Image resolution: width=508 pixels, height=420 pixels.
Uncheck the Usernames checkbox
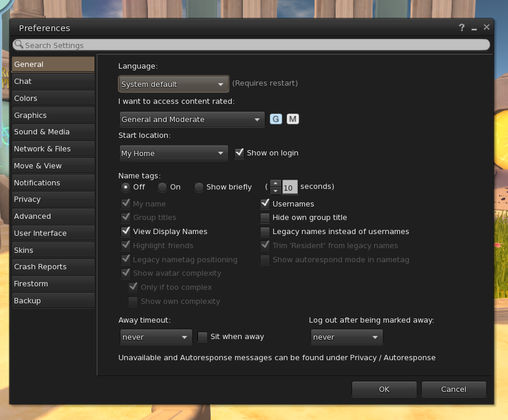point(265,204)
